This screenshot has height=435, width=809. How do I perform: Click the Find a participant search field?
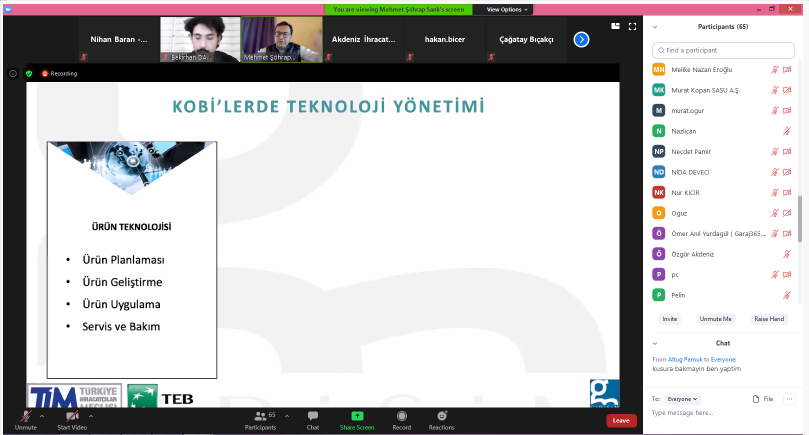(725, 49)
